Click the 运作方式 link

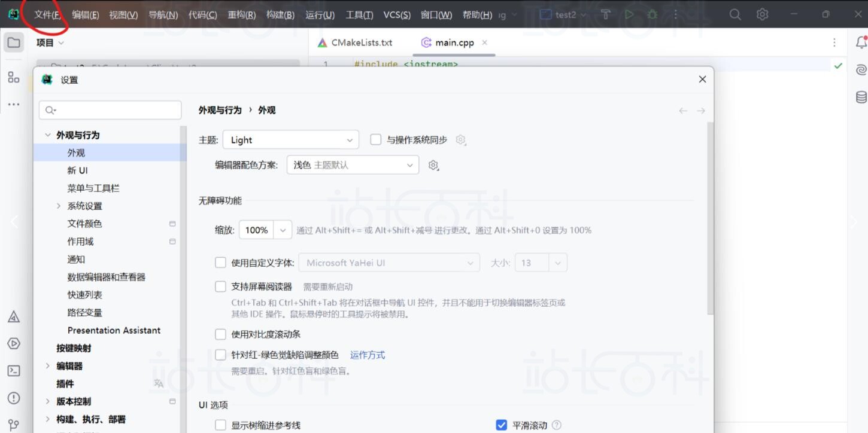[368, 355]
